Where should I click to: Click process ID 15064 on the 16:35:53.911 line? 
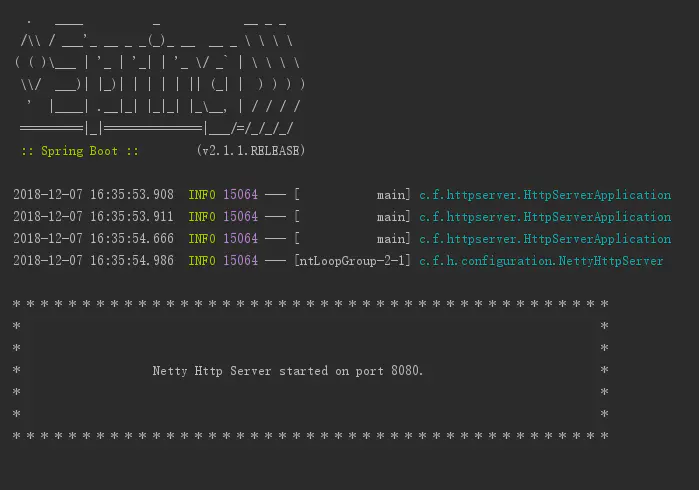pos(240,217)
